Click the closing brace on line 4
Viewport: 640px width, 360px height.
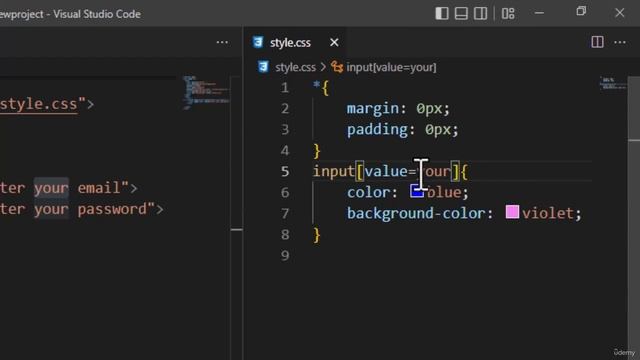(317, 151)
